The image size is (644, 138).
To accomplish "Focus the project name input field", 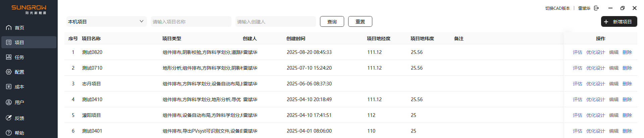I will coord(191,22).
